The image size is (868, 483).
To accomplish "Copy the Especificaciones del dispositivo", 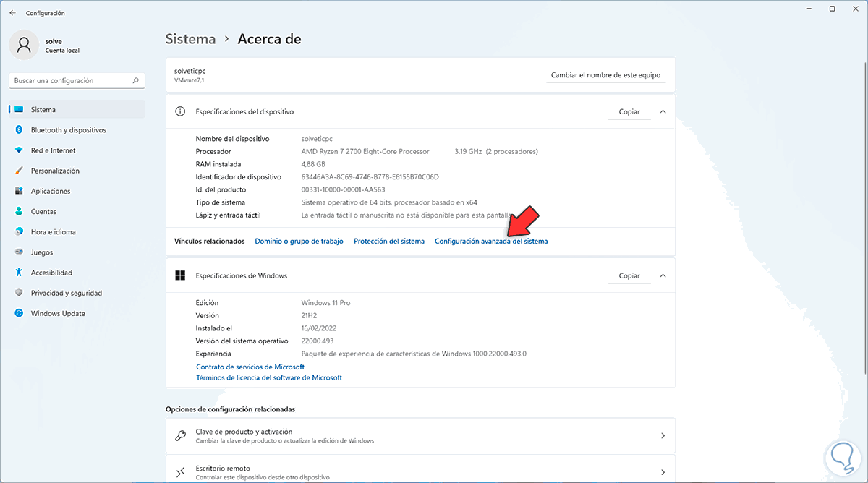I will coord(629,112).
